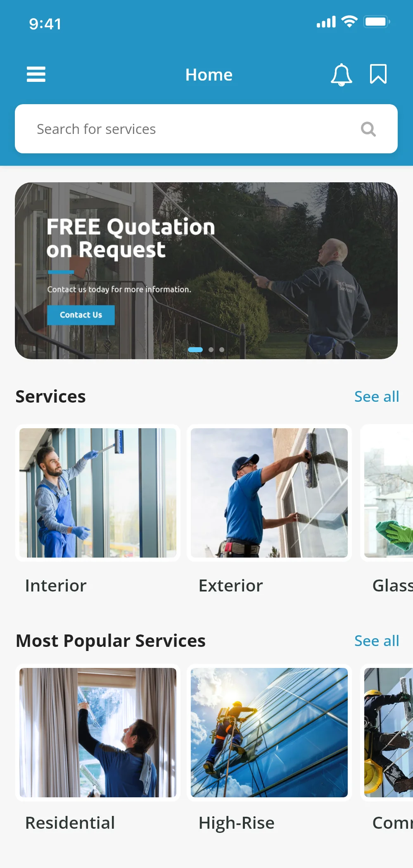
Task: Jump to third banner slide dot
Action: point(222,350)
